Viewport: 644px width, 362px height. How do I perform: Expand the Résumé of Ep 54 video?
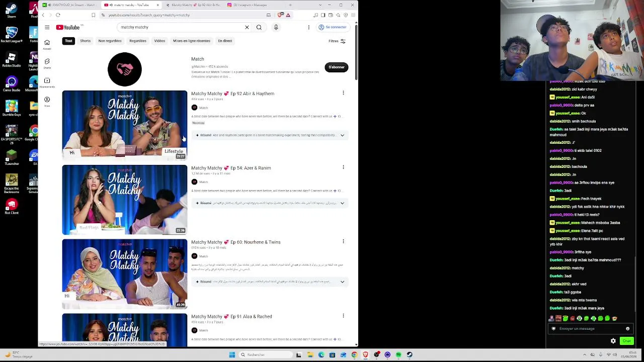coord(342,203)
